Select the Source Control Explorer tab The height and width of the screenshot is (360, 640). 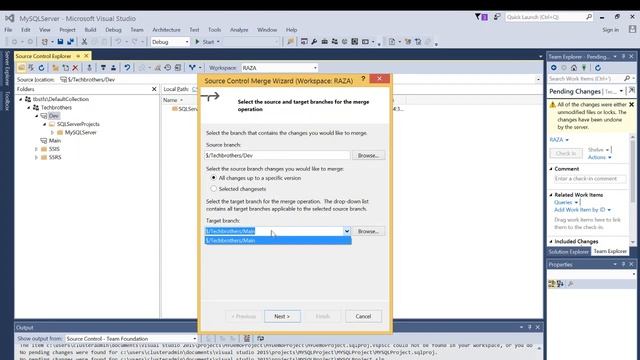coord(44,56)
